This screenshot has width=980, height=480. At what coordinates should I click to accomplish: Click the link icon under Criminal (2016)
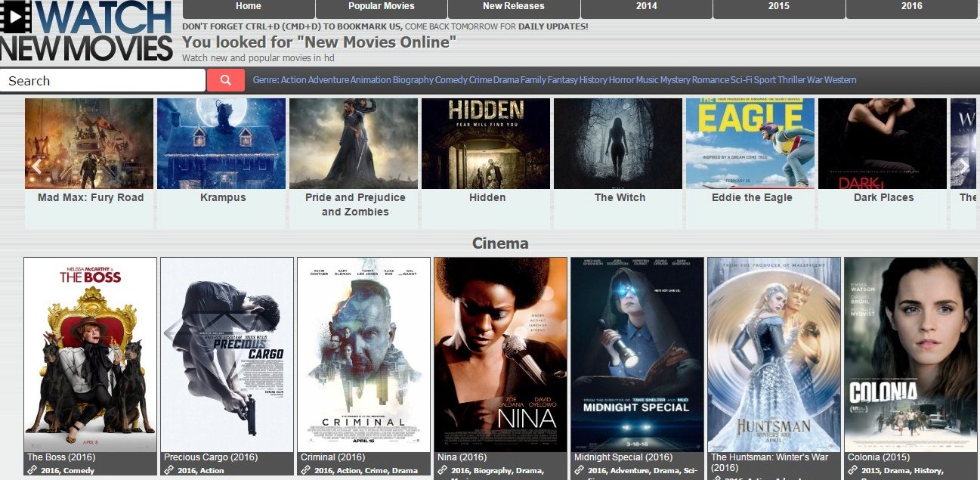coord(305,470)
